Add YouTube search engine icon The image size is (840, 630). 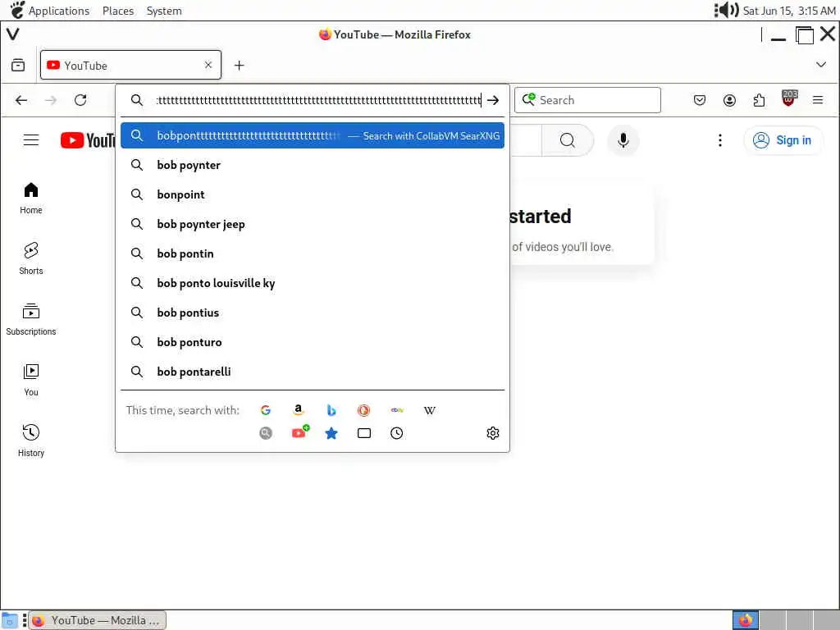(300, 431)
